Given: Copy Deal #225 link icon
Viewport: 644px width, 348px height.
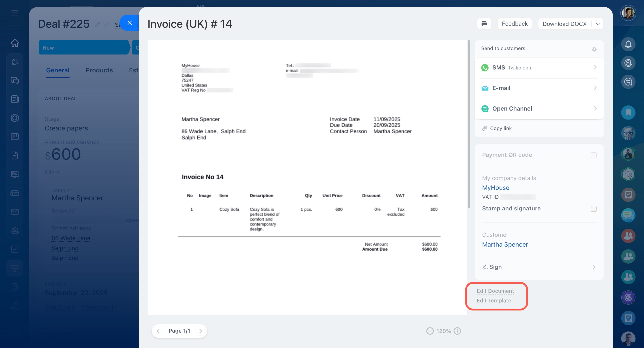Looking at the screenshot, I should (x=106, y=25).
